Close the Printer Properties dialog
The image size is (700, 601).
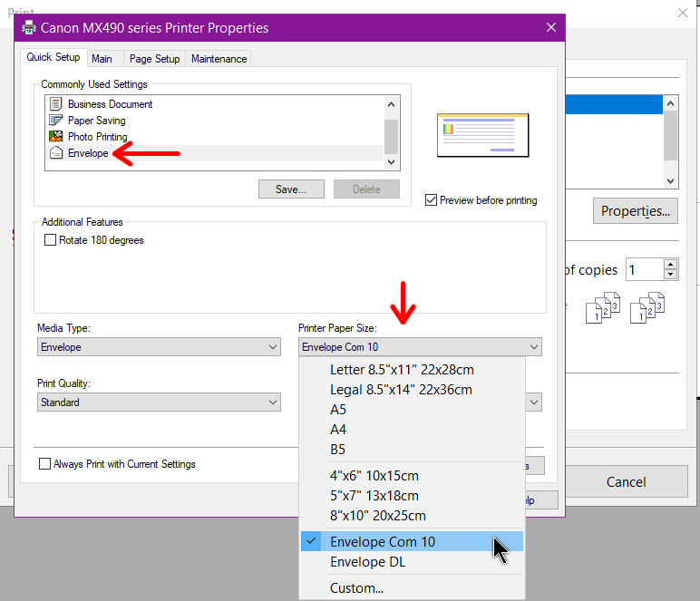coord(551,28)
